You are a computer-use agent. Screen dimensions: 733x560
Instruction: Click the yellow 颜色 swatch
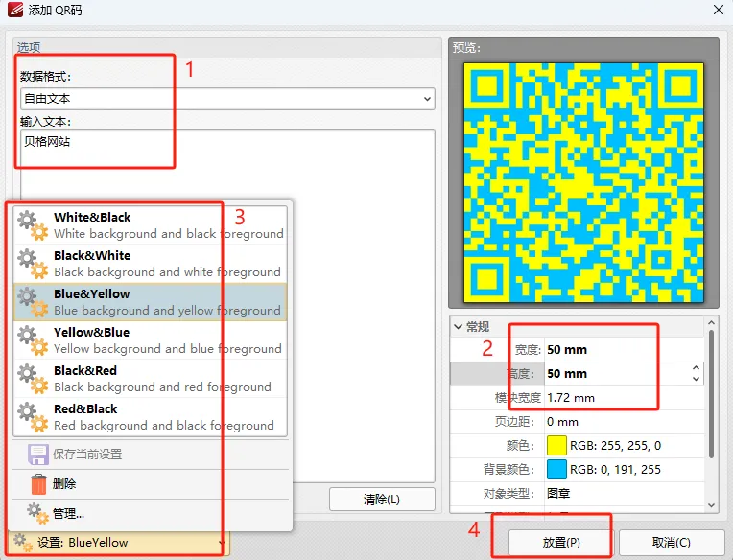pyautogui.click(x=556, y=446)
